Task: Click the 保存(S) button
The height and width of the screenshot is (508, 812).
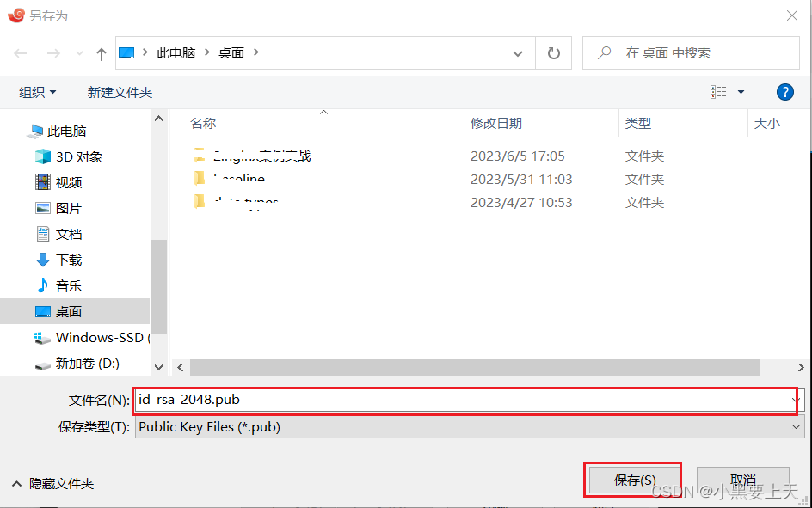Action: (x=632, y=479)
